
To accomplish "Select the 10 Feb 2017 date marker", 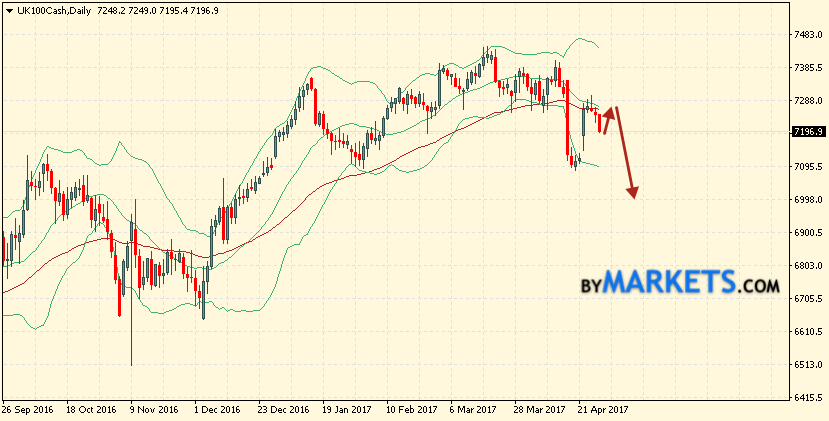I will [410, 410].
